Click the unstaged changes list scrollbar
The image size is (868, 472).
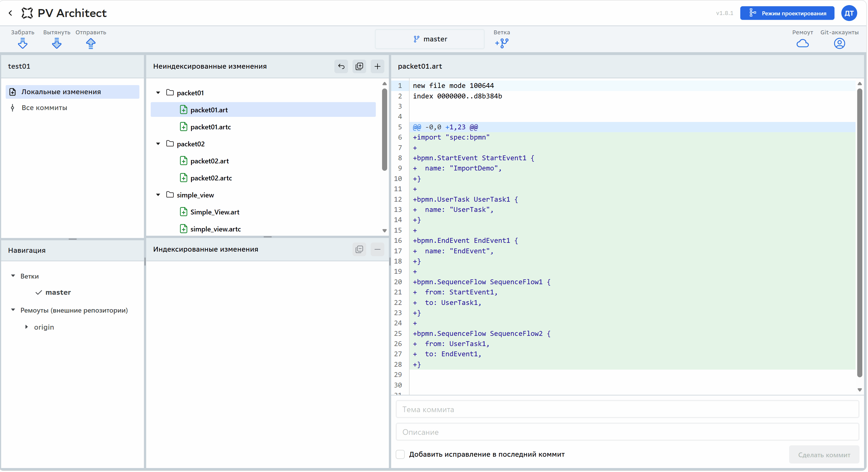[x=384, y=130]
